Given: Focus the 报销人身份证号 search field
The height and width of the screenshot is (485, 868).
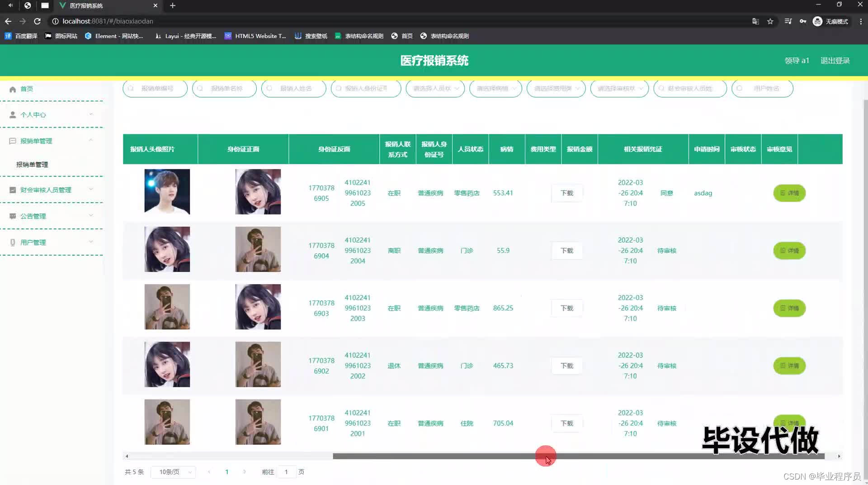Looking at the screenshot, I should click(x=366, y=89).
